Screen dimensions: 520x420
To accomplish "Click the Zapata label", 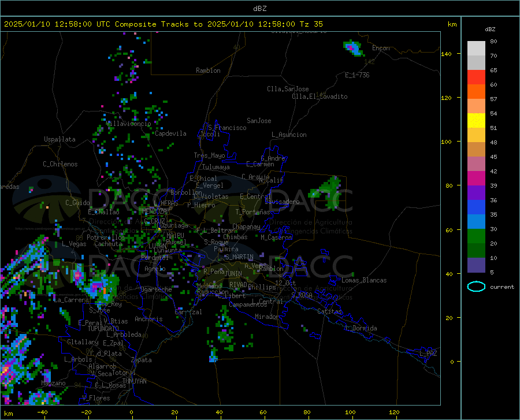I will 142,360.
